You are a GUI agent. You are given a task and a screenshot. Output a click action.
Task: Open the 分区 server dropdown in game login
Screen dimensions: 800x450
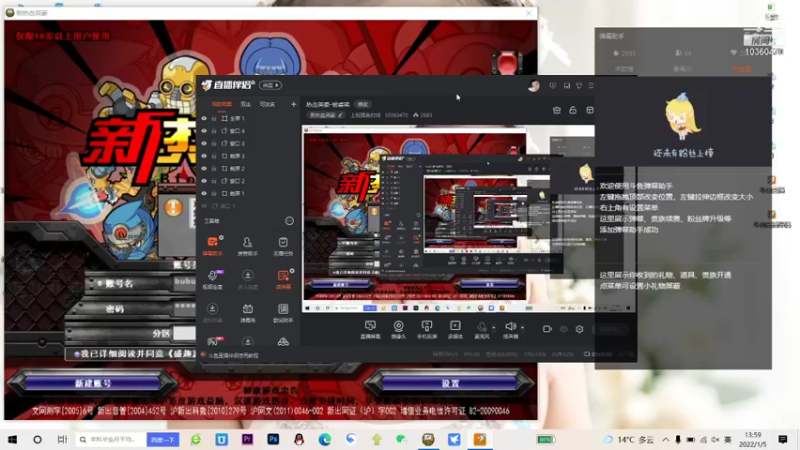(184, 334)
